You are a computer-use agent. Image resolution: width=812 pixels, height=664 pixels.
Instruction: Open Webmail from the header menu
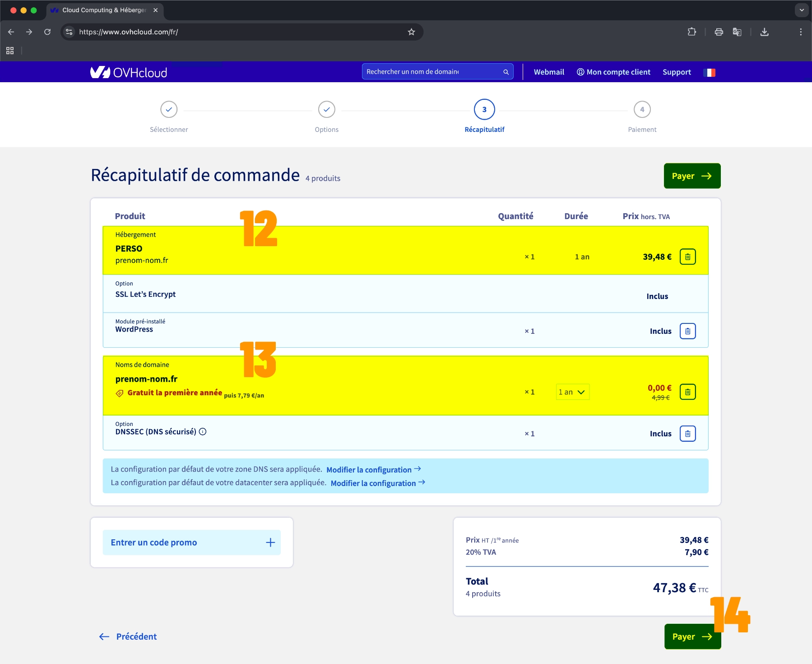[549, 72]
